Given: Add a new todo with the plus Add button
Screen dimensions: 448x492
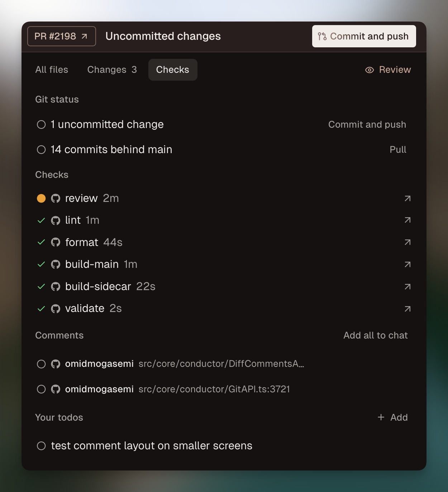Looking at the screenshot, I should pos(392,417).
